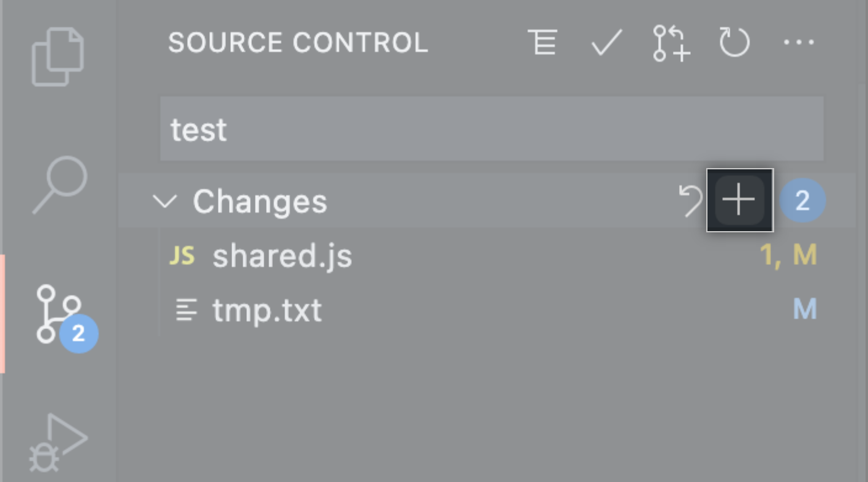Expand the Changes header chevron

(x=165, y=201)
